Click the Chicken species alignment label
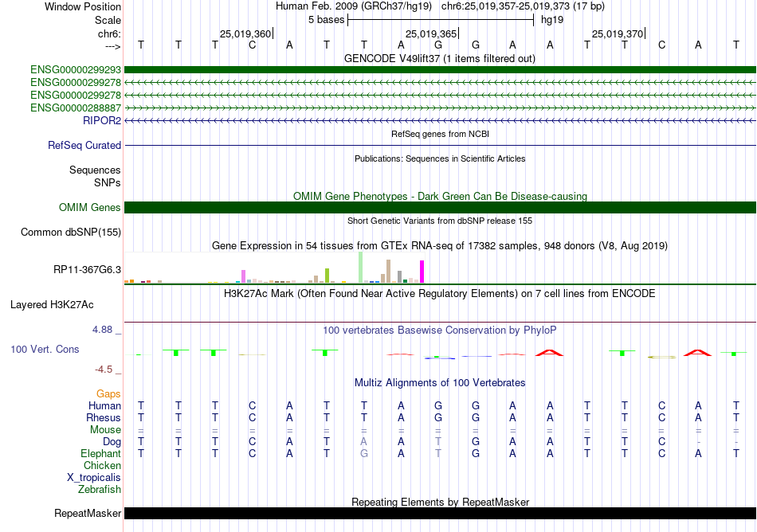 pyautogui.click(x=102, y=466)
